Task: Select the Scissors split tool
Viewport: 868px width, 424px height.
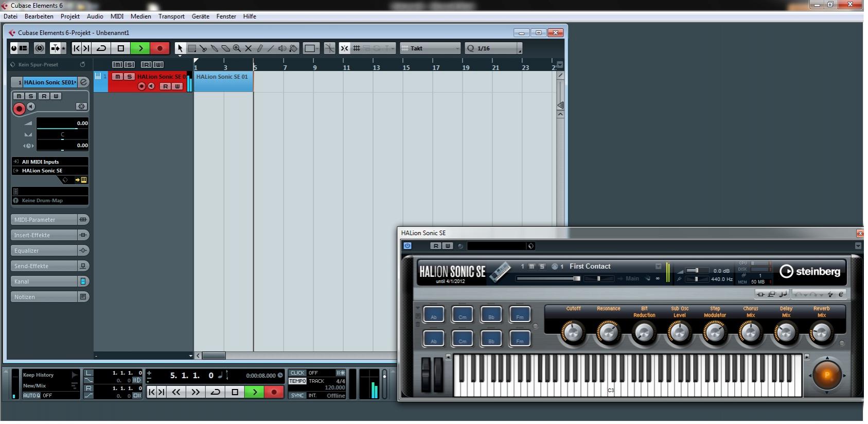Action: pyautogui.click(x=203, y=48)
